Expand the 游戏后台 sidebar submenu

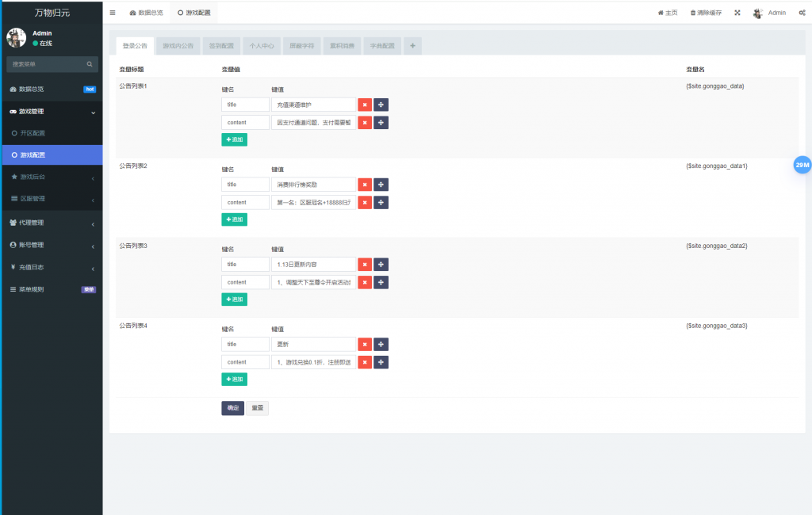click(52, 177)
